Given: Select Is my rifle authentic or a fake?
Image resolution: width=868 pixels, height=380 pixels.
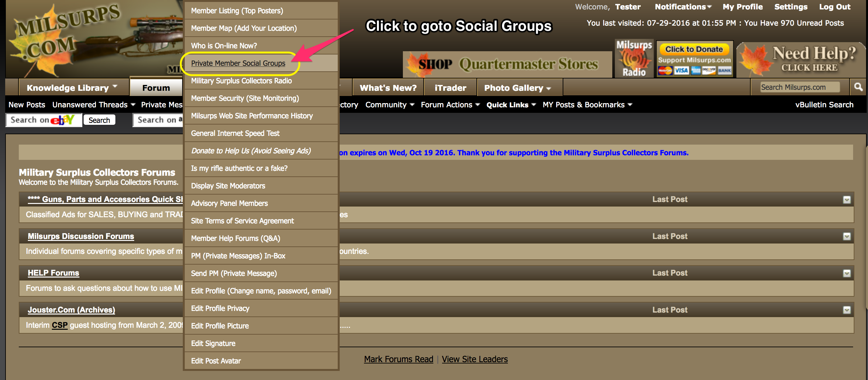Looking at the screenshot, I should [261, 168].
